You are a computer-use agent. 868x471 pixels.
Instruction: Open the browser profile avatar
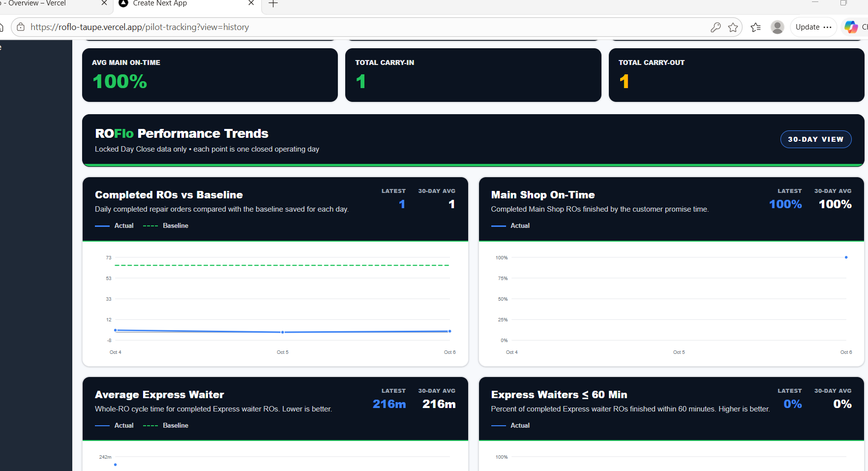pos(778,27)
